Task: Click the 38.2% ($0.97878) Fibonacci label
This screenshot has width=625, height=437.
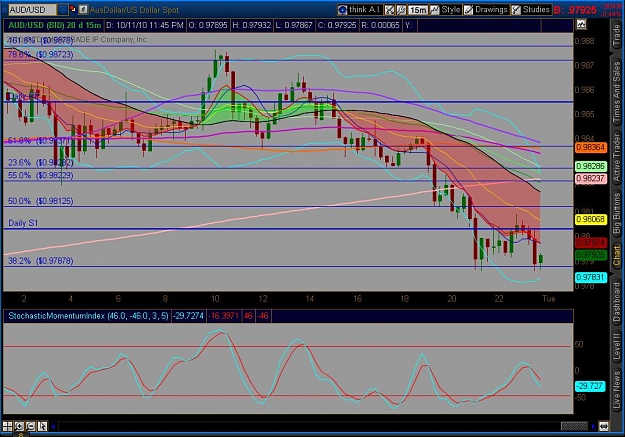Action: pos(40,261)
